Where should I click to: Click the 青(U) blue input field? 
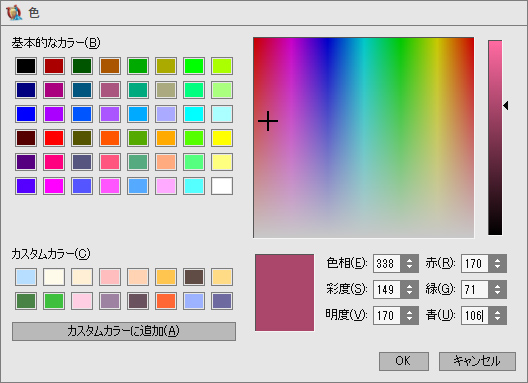[x=475, y=316]
